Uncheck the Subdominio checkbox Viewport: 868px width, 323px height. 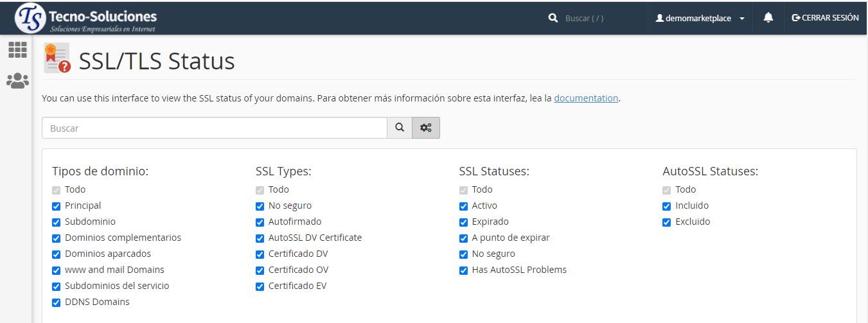(x=57, y=222)
